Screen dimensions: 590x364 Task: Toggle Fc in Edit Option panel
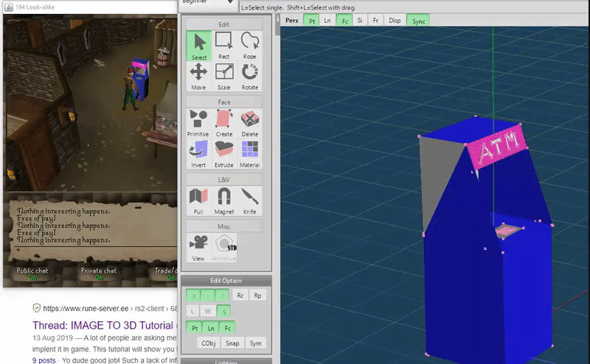(x=227, y=328)
